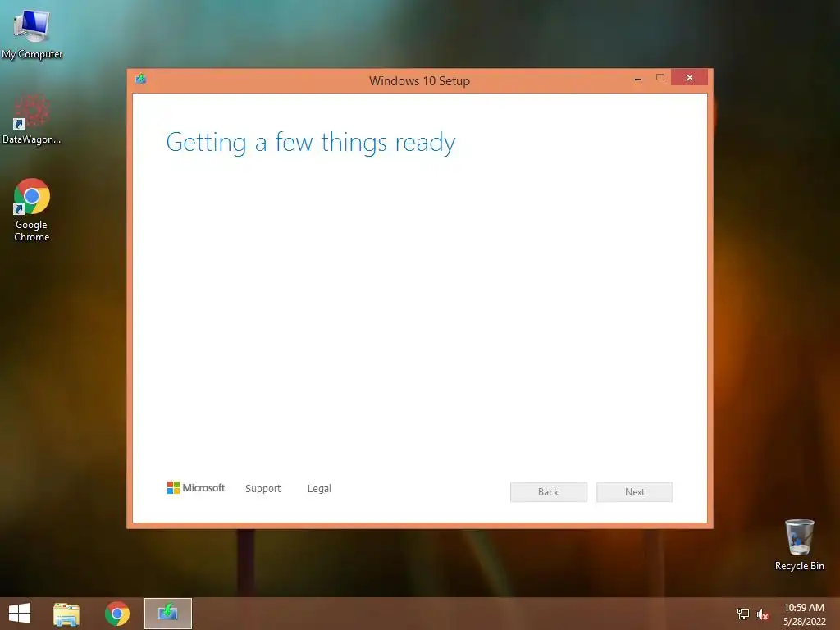This screenshot has width=840, height=630.
Task: Click the Back button
Action: click(x=549, y=492)
